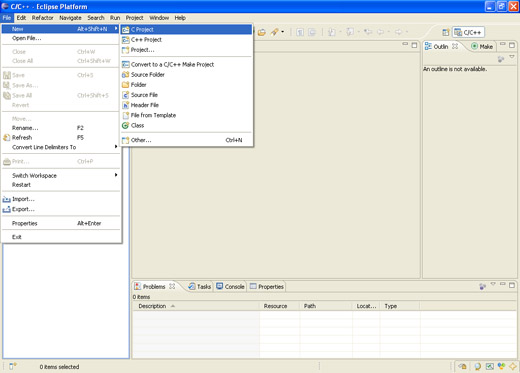Switch to the Tasks tab

(x=200, y=287)
